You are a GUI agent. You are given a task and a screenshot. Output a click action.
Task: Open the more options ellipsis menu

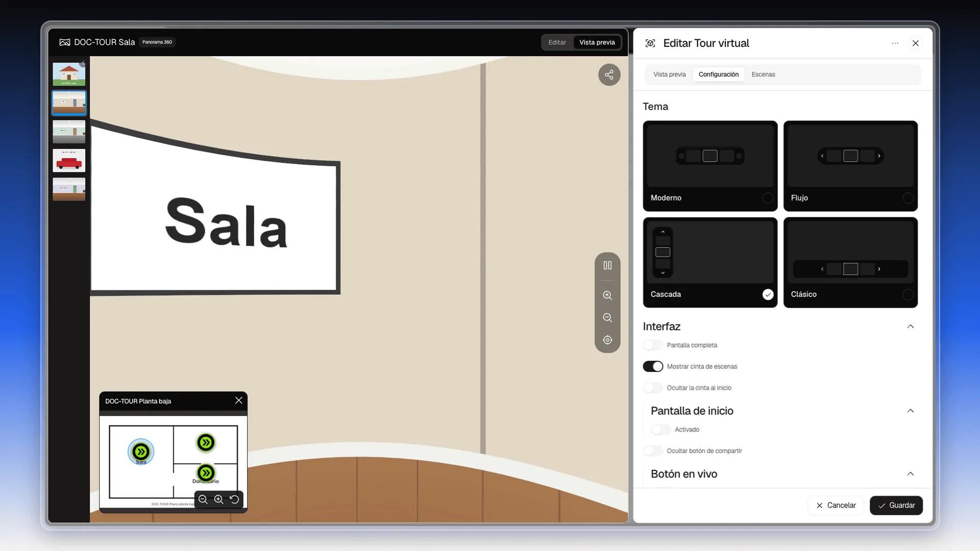(x=895, y=43)
